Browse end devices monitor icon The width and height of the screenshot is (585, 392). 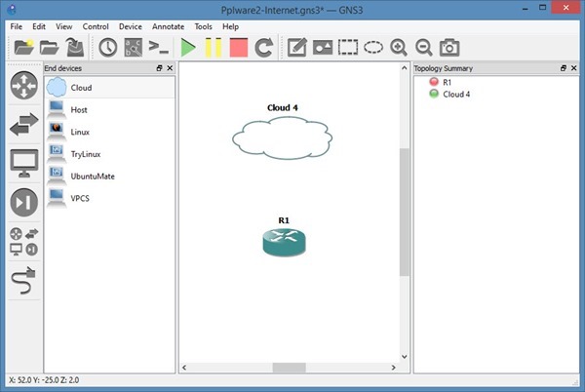click(24, 164)
